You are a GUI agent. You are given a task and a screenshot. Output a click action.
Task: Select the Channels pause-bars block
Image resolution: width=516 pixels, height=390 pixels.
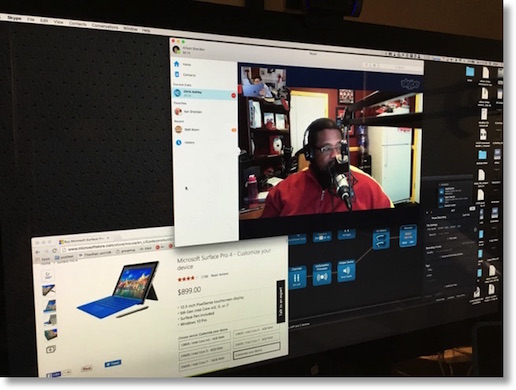pos(296,277)
